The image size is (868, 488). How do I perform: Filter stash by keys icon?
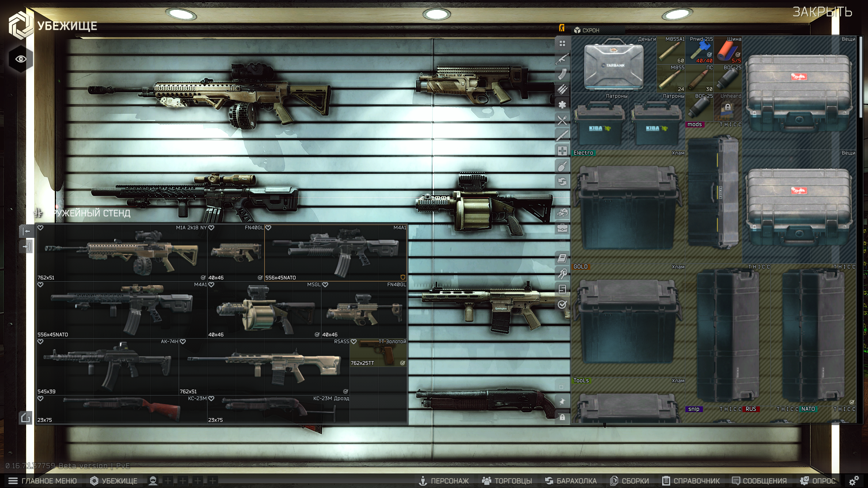pos(562,274)
